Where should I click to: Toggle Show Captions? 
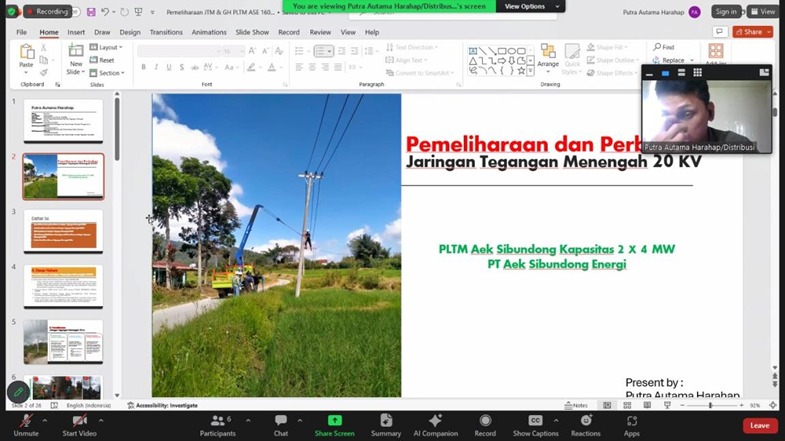click(x=535, y=425)
